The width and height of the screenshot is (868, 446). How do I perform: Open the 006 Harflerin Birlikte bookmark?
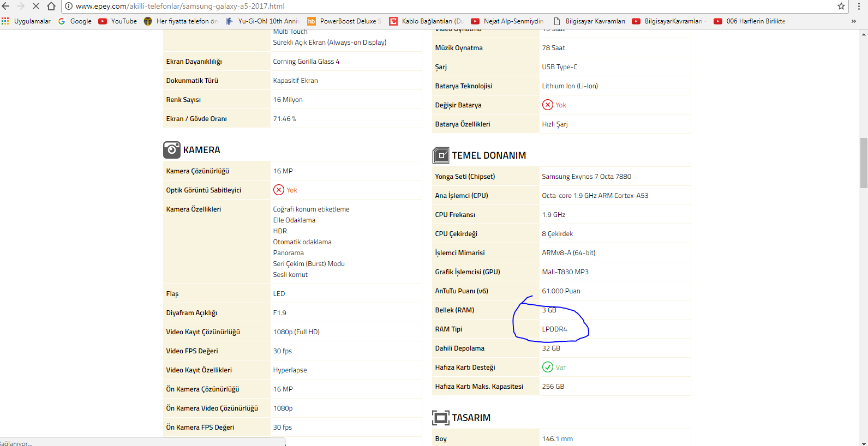click(x=751, y=21)
